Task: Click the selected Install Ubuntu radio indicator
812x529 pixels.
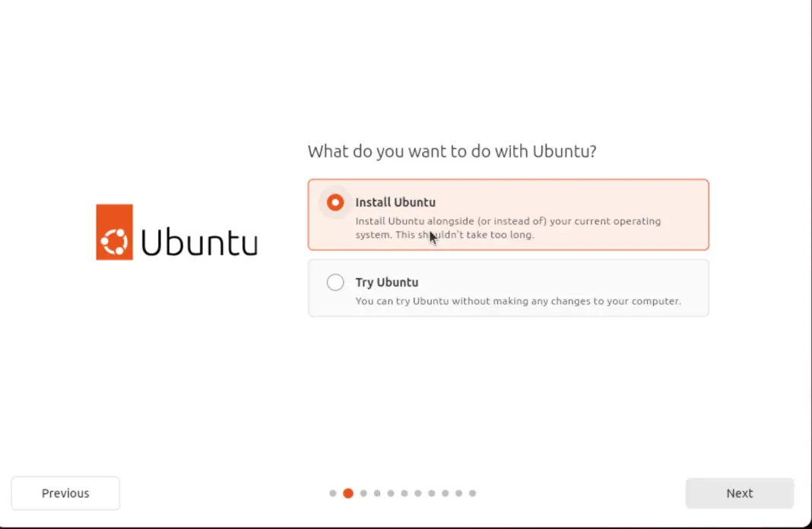Action: pyautogui.click(x=335, y=202)
